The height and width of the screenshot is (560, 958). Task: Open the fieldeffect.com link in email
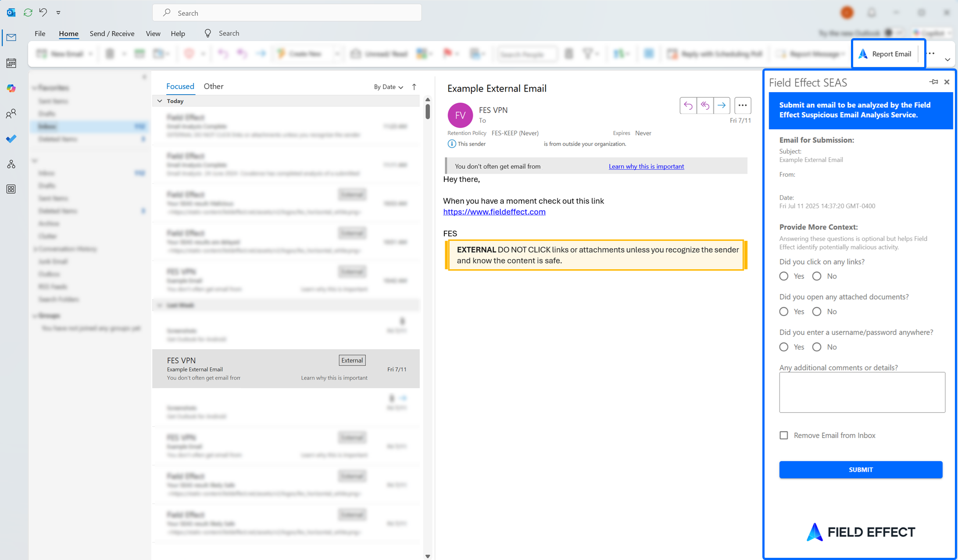pos(494,212)
